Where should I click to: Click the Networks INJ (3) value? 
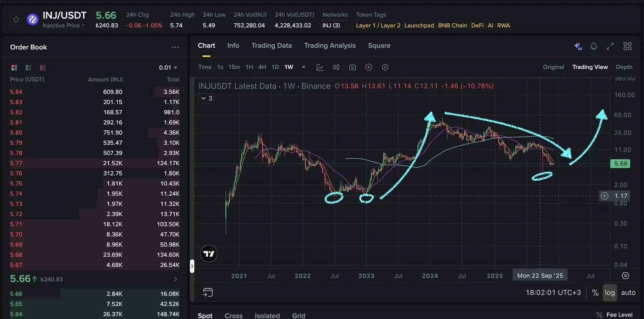[x=331, y=25]
